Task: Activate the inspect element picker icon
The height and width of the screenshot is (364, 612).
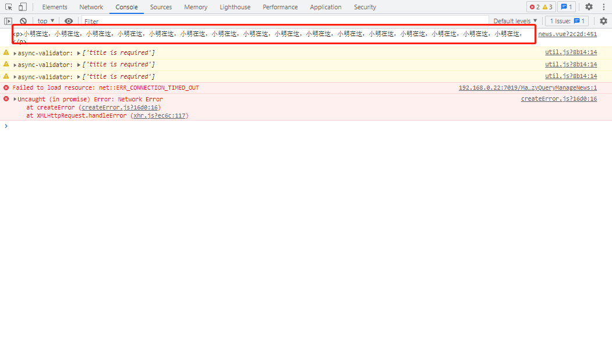Action: tap(9, 7)
